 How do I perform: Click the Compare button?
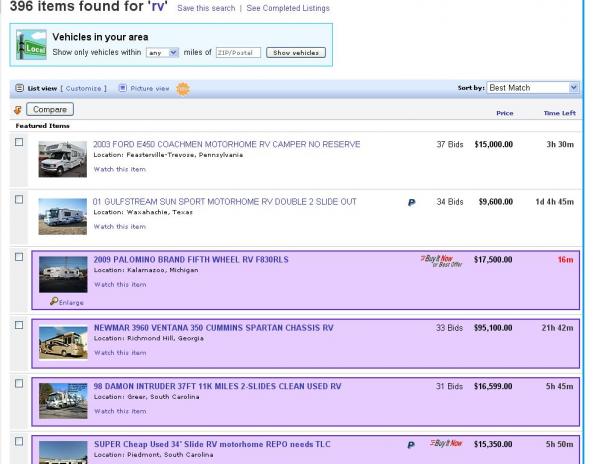click(x=50, y=109)
